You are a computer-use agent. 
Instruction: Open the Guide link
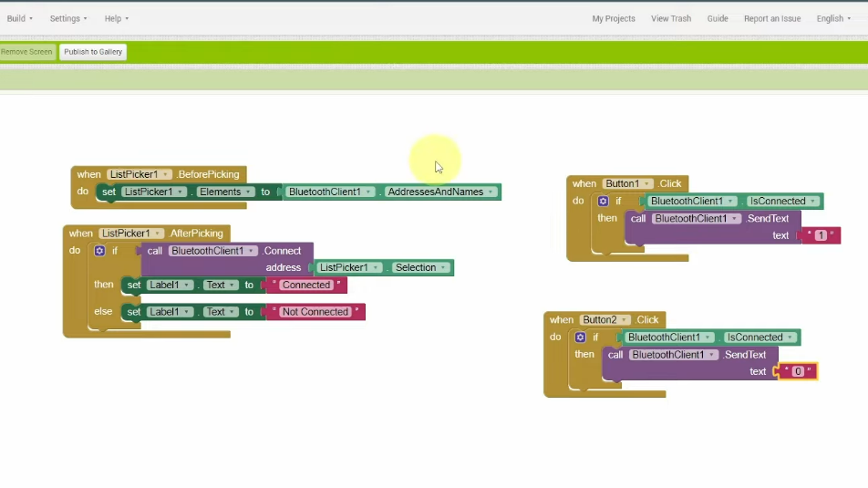pos(718,18)
